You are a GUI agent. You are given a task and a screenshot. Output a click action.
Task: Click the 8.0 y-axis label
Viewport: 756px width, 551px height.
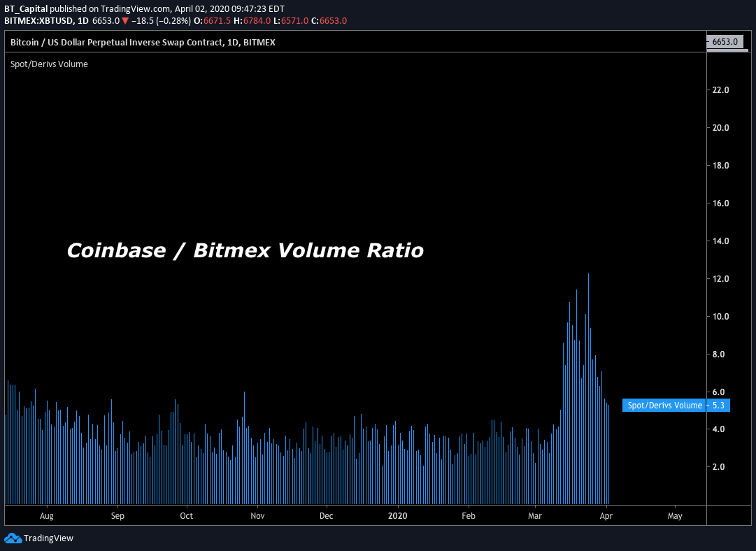coord(718,355)
